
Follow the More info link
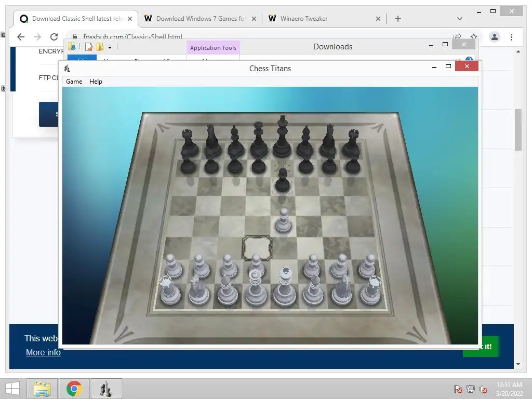click(43, 353)
